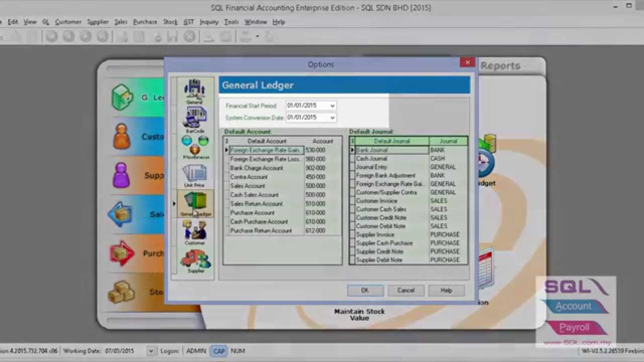This screenshot has height=362, width=644.
Task: Click the Stock module boxes icon
Action: [x=121, y=292]
